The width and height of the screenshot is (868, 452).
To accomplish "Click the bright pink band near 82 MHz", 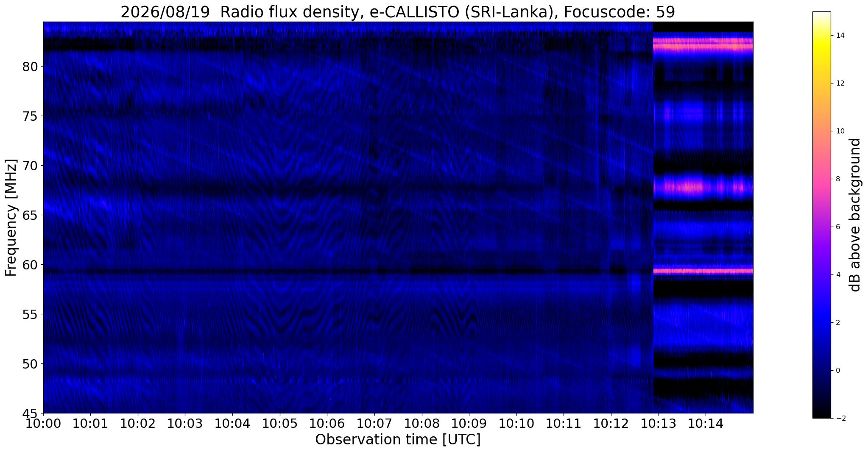I will point(703,44).
